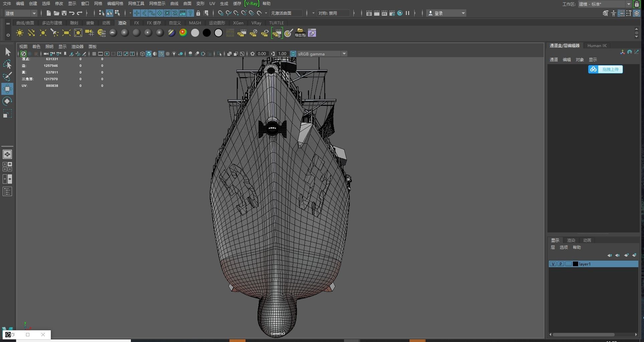Click the gamma value field showing 1.00
The height and width of the screenshot is (342, 644).
click(x=282, y=54)
